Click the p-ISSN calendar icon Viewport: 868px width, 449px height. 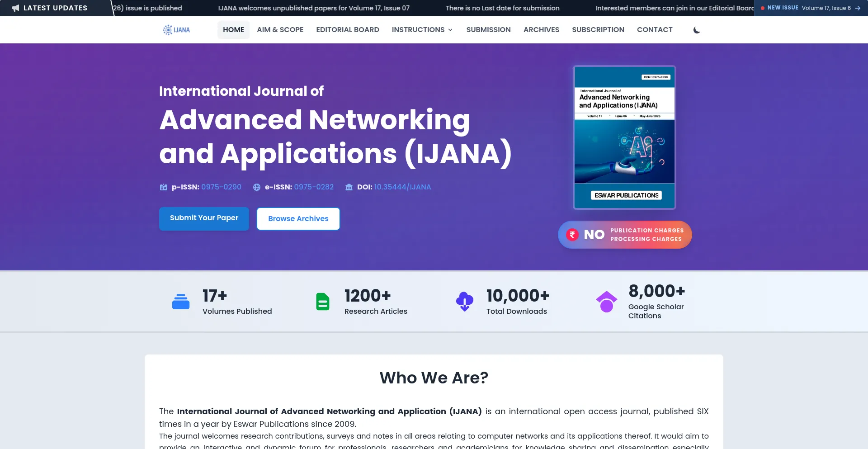pyautogui.click(x=164, y=187)
